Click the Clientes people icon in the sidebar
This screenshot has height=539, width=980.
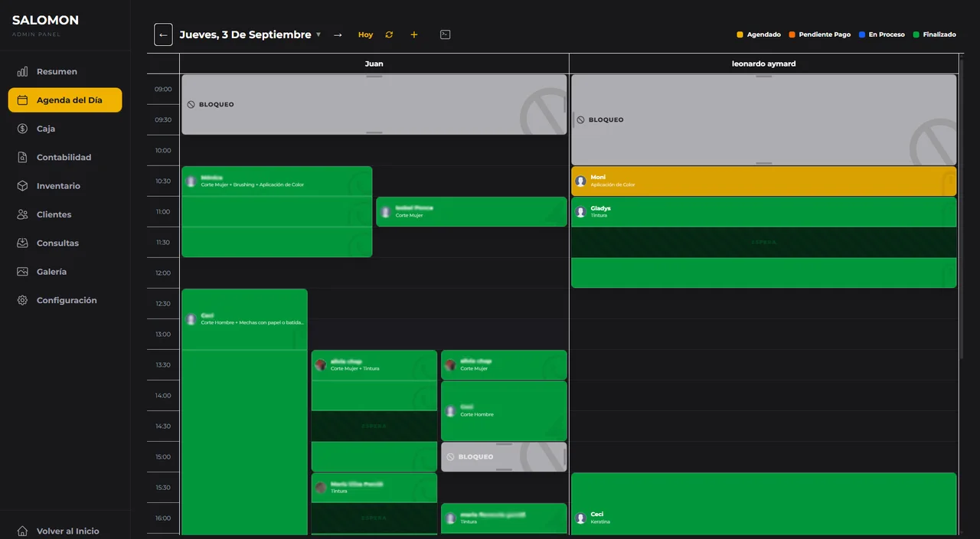[x=22, y=214]
